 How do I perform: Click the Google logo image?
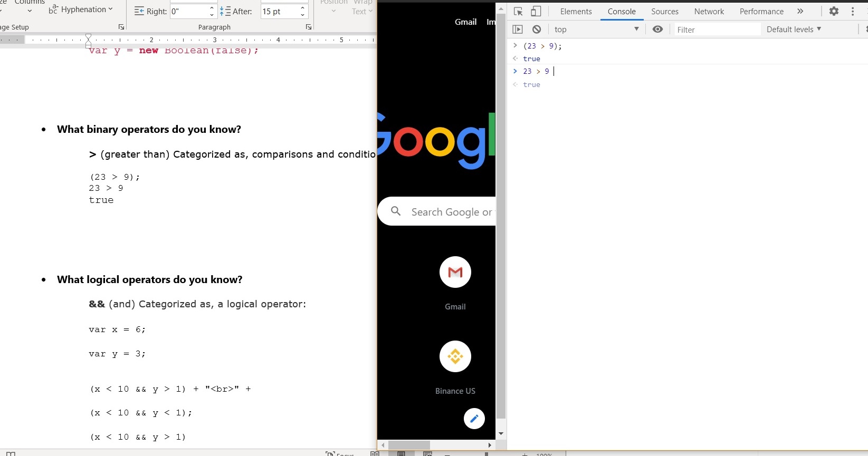pyautogui.click(x=436, y=141)
